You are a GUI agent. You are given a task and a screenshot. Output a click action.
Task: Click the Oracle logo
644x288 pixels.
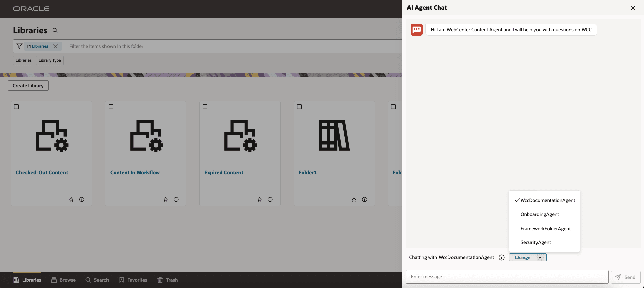point(31,9)
